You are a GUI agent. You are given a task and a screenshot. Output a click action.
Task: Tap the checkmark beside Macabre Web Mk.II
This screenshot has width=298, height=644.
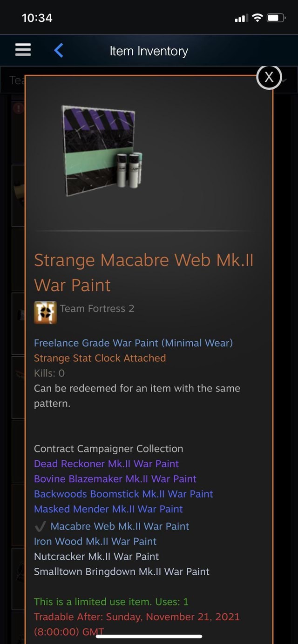[40, 526]
